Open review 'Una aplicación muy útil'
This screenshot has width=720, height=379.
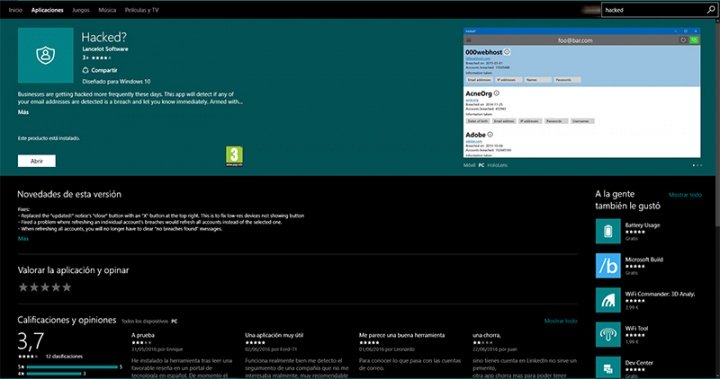(x=274, y=335)
